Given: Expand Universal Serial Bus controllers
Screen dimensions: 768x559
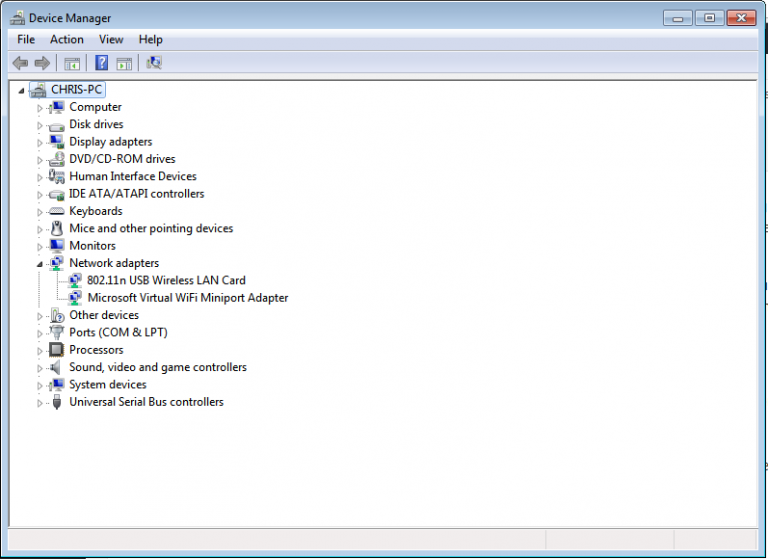Looking at the screenshot, I should tap(40, 403).
